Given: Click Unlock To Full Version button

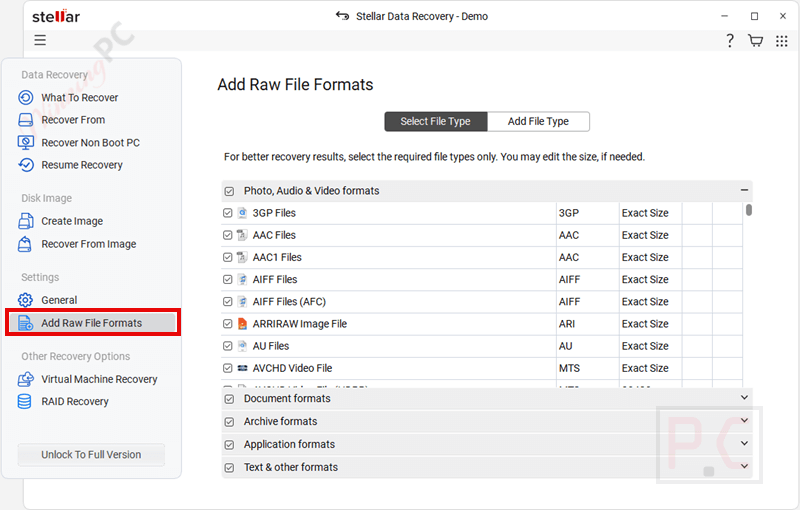Looking at the screenshot, I should click(91, 454).
